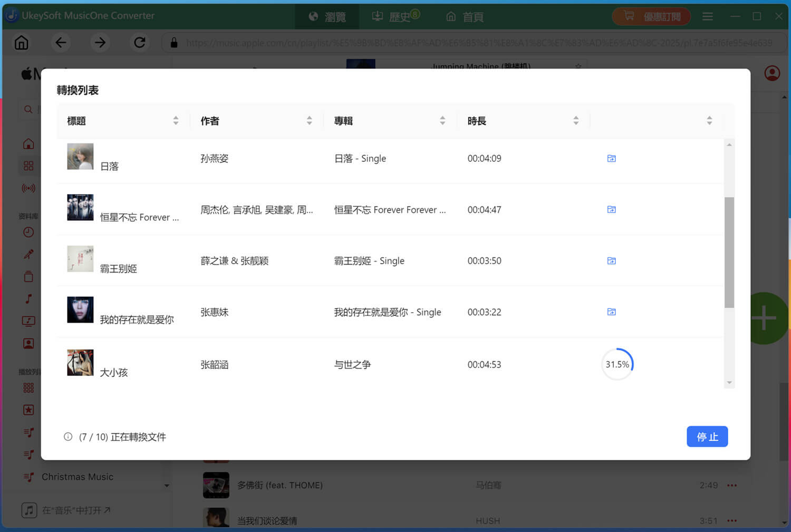Expand the 作者 column sort control
The image size is (791, 532).
click(x=309, y=120)
